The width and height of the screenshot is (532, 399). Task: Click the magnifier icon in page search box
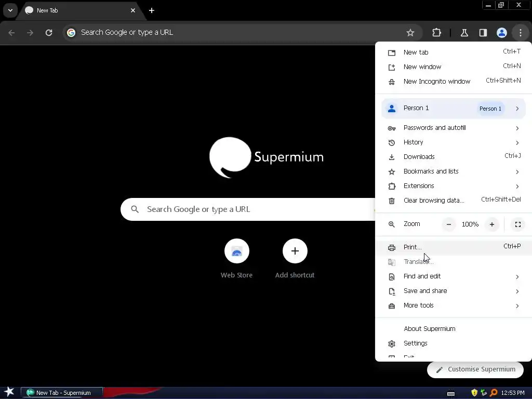coord(135,209)
